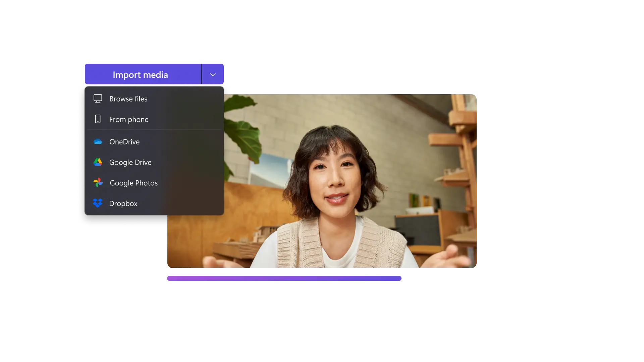Screen dimensions: 644x362
Task: Click the purple progress bar
Action: point(283,278)
